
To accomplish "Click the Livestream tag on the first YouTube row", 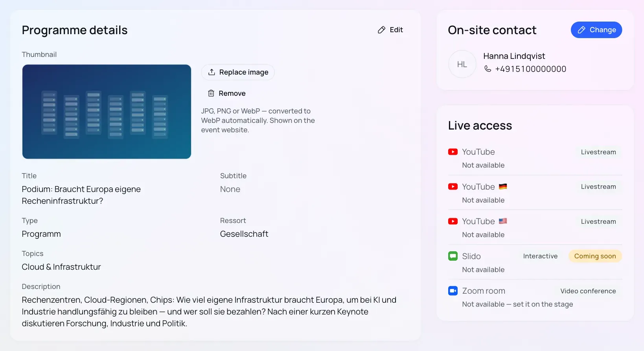I will [598, 152].
